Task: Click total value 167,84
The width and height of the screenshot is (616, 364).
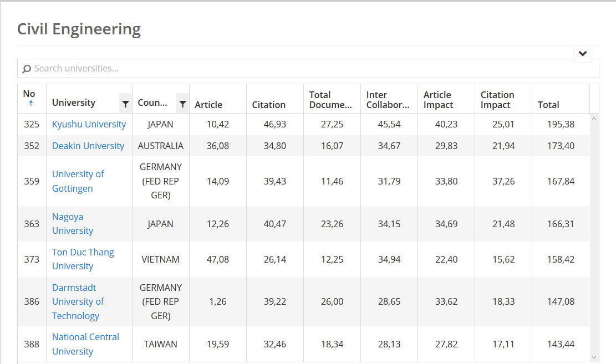Action: click(x=561, y=181)
